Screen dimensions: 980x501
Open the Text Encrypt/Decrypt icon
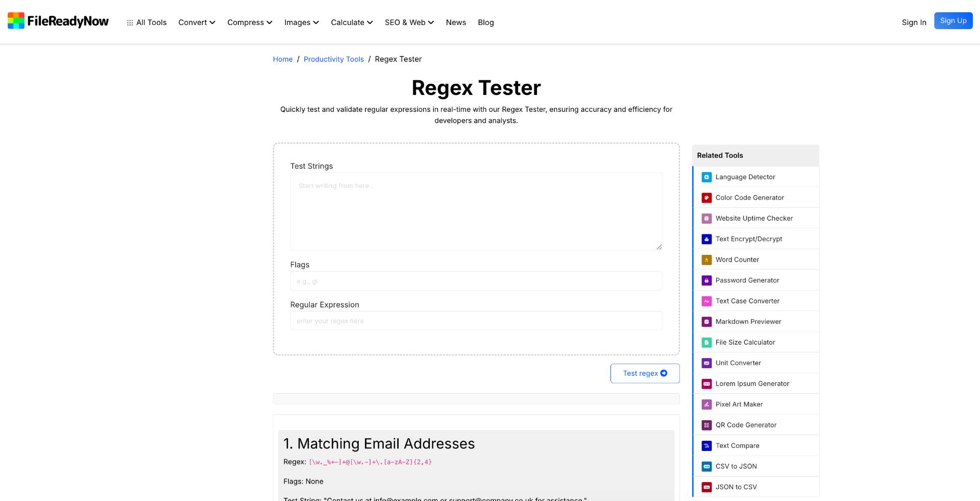[x=706, y=239]
